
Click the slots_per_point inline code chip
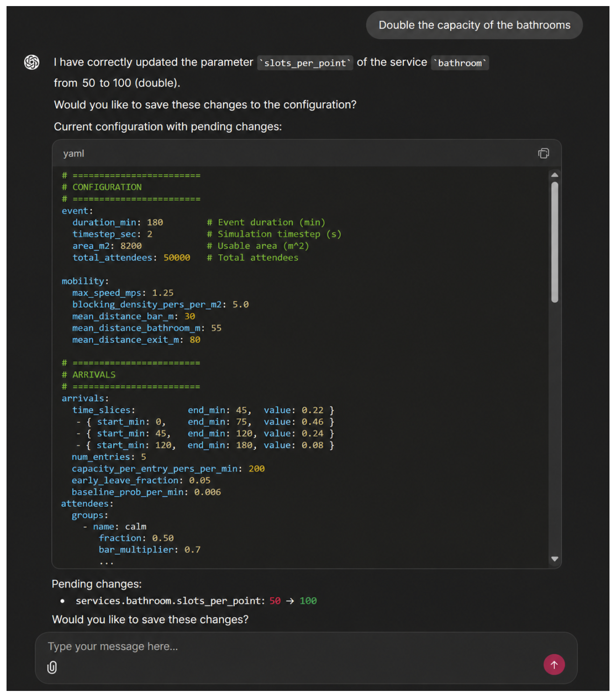click(x=305, y=63)
